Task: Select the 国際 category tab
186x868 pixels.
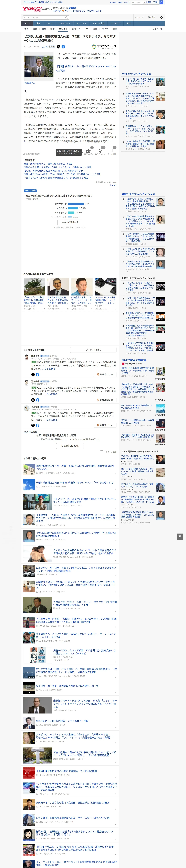Action: pos(44,29)
